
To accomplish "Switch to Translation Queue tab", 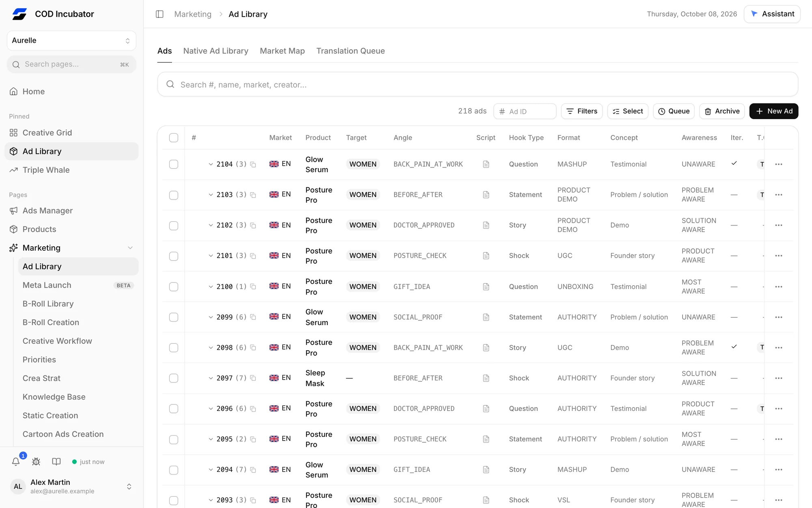I will (350, 51).
